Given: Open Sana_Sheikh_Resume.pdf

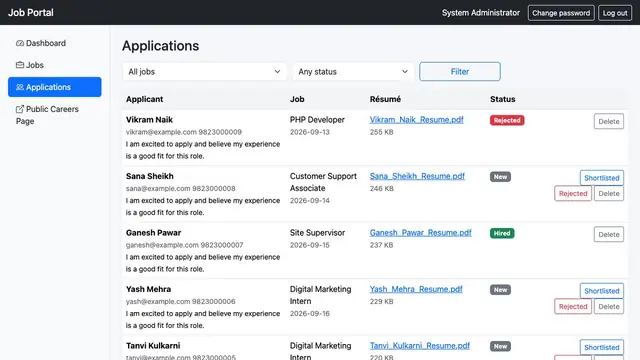Looking at the screenshot, I should (x=417, y=176).
